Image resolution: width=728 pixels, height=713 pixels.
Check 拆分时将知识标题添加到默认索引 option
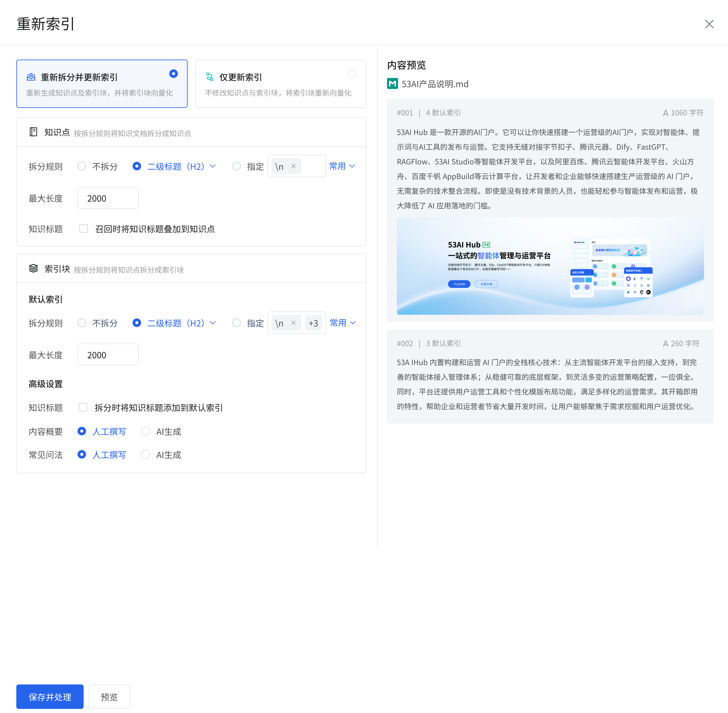click(83, 407)
